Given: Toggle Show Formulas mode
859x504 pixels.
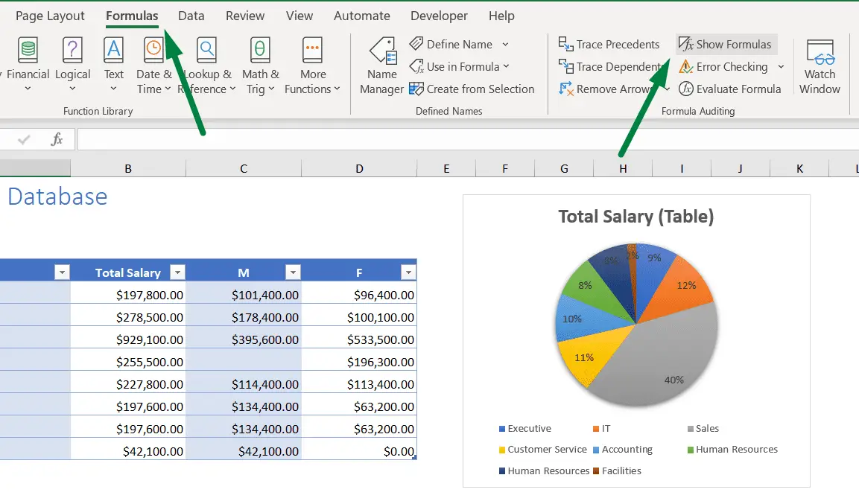Looking at the screenshot, I should (725, 45).
